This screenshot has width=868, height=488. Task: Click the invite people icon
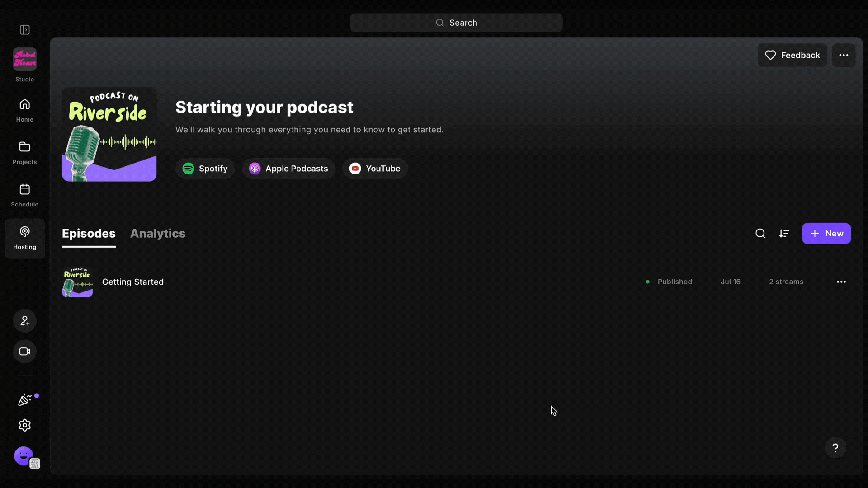tap(25, 321)
